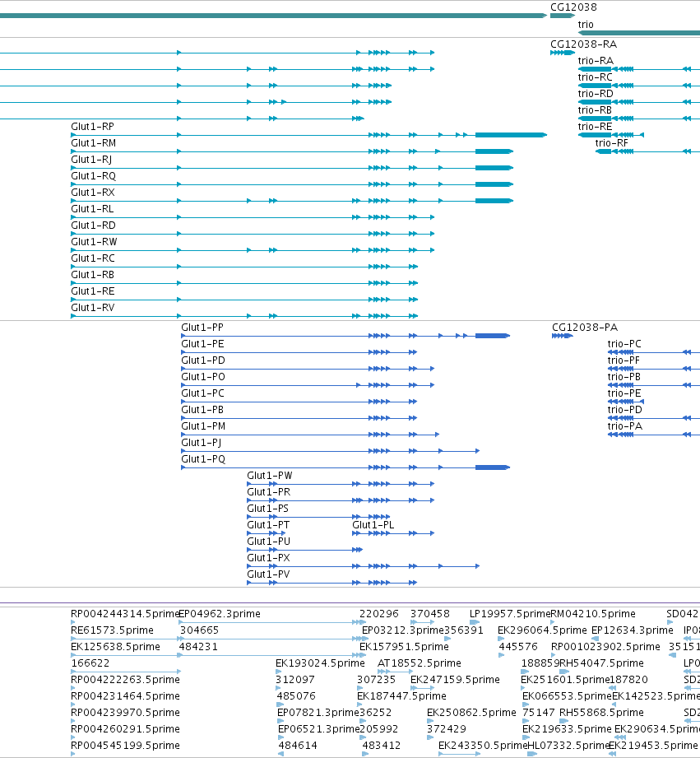Viewport: 700px width, 758px height.
Task: Click RM04210.5prime cDNA label
Action: (x=593, y=613)
